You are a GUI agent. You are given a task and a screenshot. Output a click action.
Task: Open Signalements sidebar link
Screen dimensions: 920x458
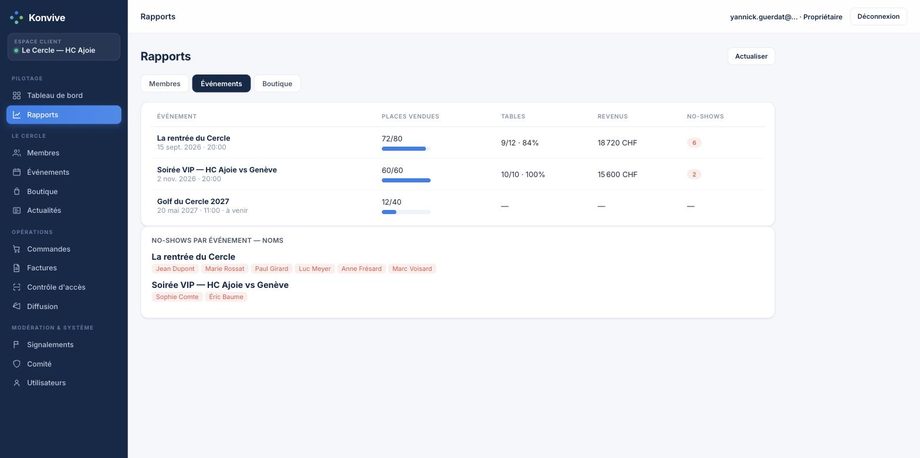[64, 345]
